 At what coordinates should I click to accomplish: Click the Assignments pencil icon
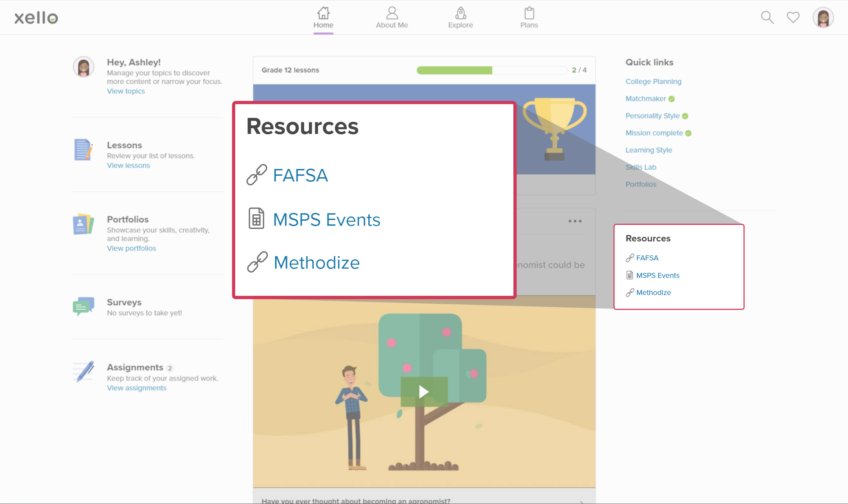click(x=84, y=371)
